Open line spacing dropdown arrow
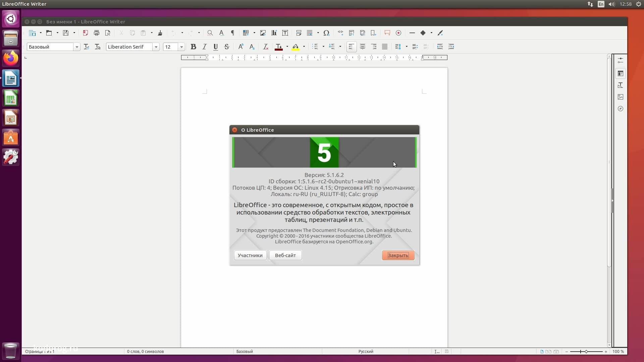 coord(407,47)
